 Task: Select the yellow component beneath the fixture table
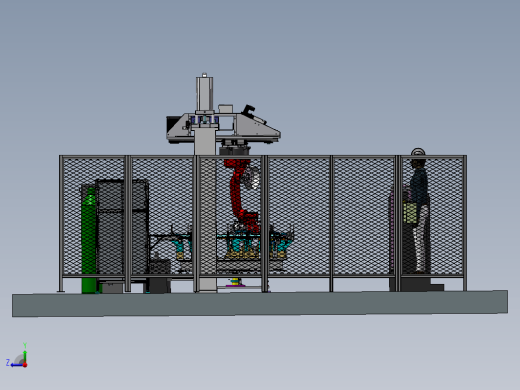235,281
